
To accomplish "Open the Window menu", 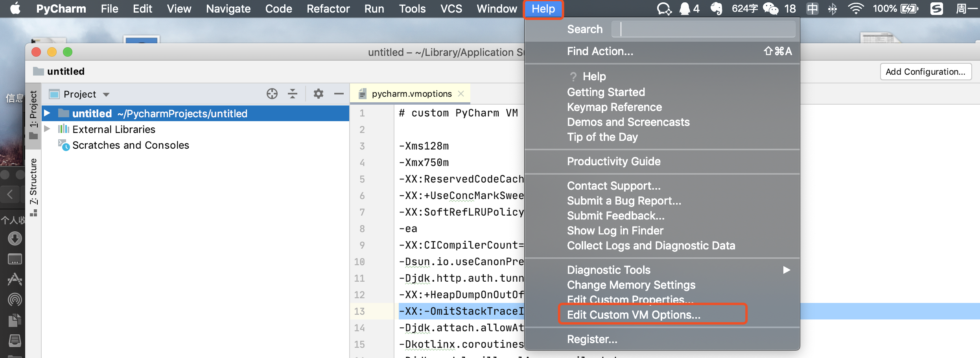I will point(497,9).
